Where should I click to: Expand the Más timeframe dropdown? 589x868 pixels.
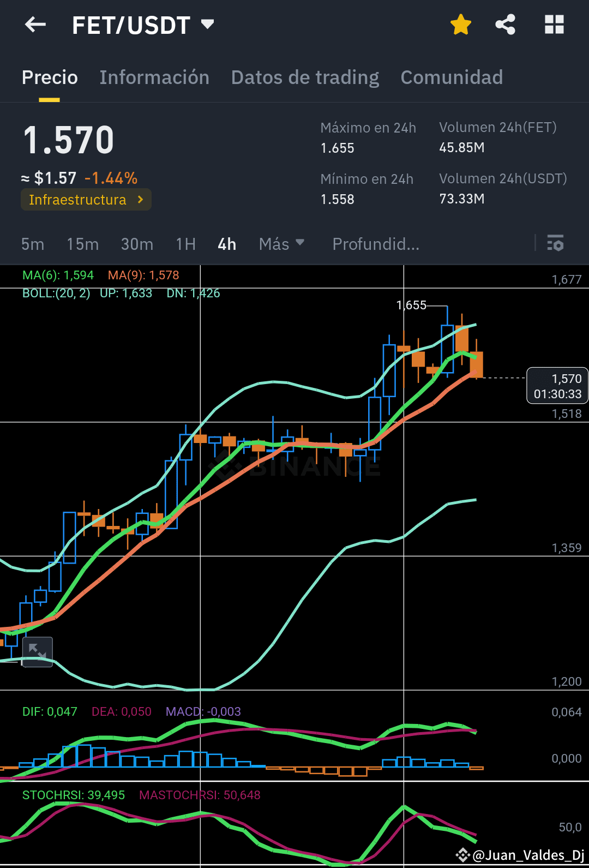[x=281, y=244]
